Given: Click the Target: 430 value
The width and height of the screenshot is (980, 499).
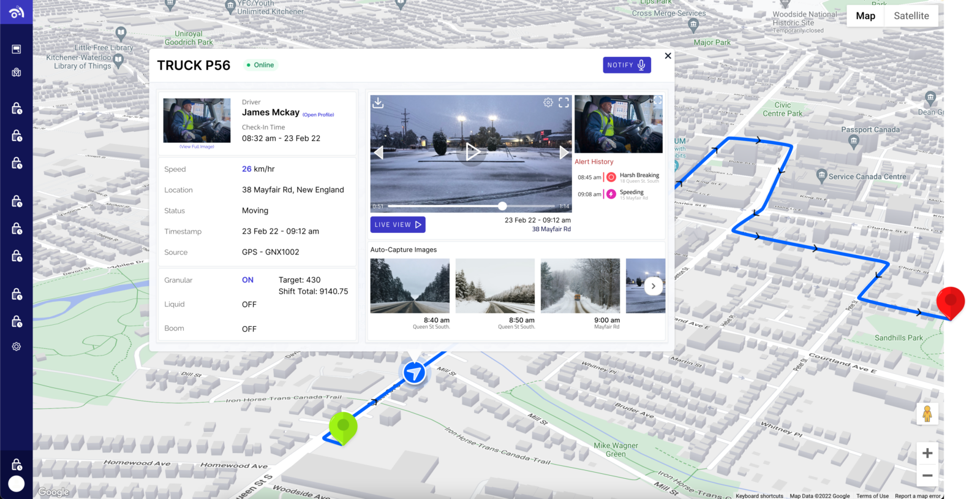Looking at the screenshot, I should (300, 280).
